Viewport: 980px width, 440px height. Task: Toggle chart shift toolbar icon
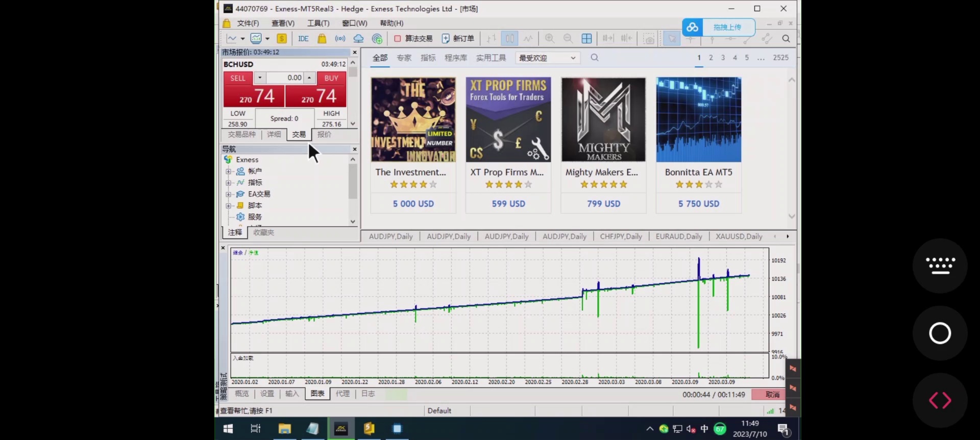[627, 39]
